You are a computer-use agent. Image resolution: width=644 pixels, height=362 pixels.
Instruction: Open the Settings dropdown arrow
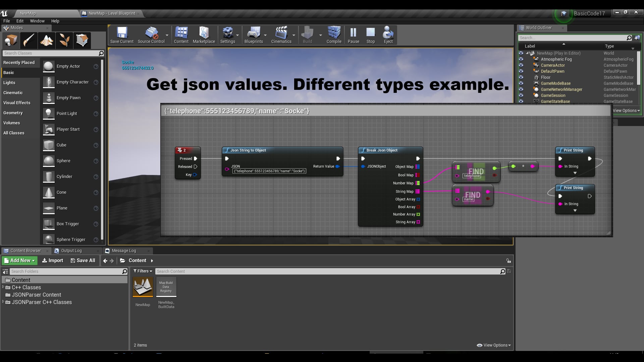pyautogui.click(x=237, y=35)
